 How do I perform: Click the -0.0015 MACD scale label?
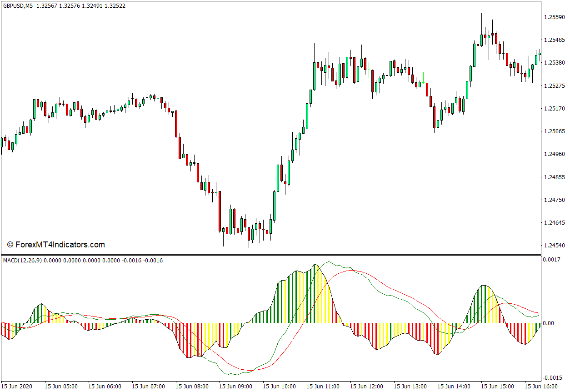552,378
